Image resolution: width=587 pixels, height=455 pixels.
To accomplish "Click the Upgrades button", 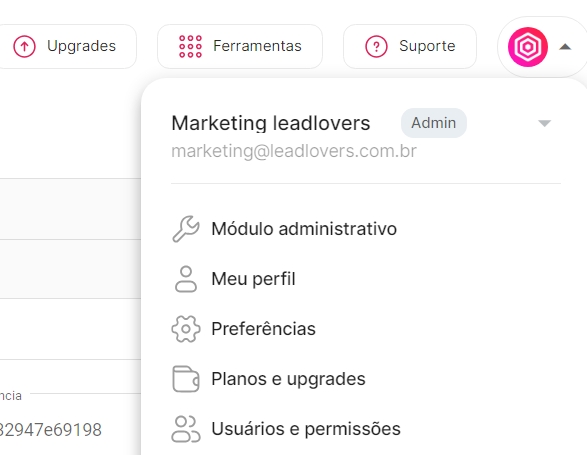I will (67, 46).
